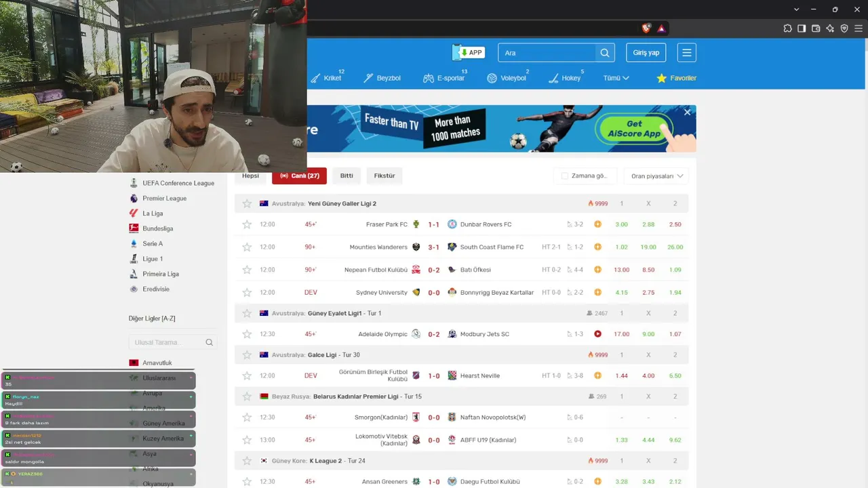Open the Oran piyasaları dropdown
This screenshot has height=488, width=868.
(656, 176)
